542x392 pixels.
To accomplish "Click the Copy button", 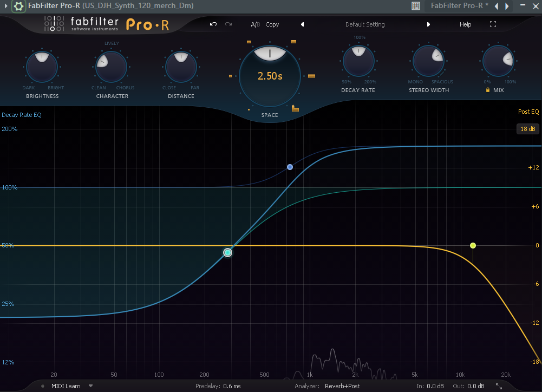I will click(x=272, y=24).
